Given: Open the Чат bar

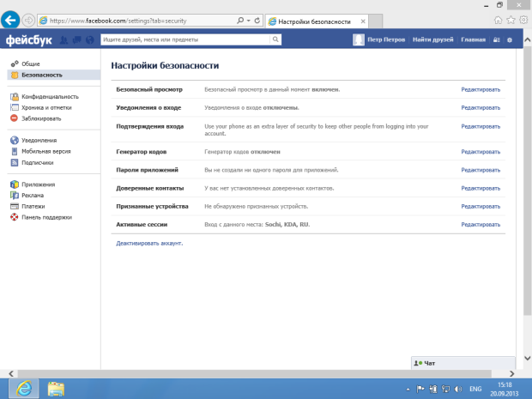Looking at the screenshot, I should pyautogui.click(x=462, y=363).
